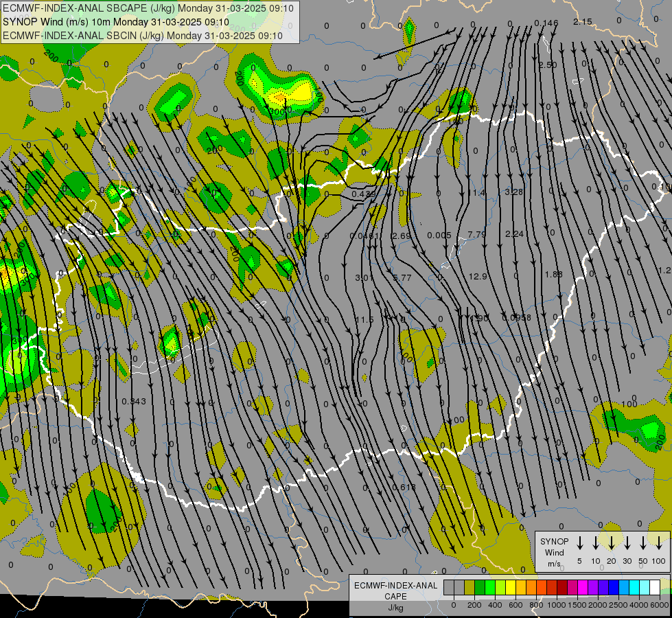Click the map value 0.146
The width and height of the screenshot is (672, 618).
point(546,23)
